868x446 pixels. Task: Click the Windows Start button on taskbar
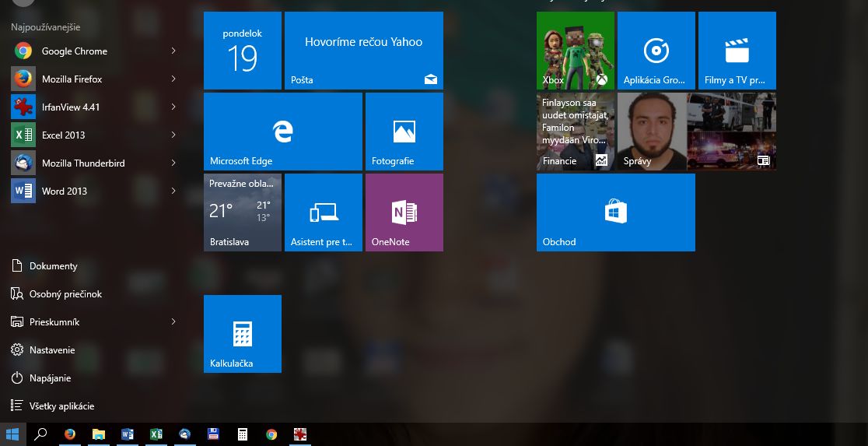point(12,434)
